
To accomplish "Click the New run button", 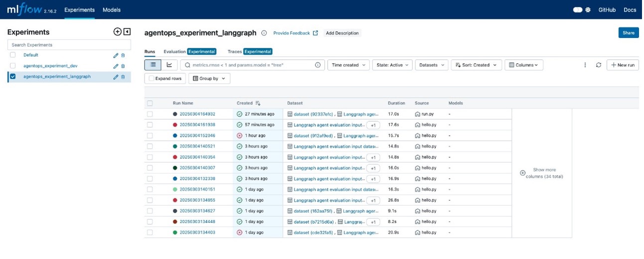I will pos(623,65).
